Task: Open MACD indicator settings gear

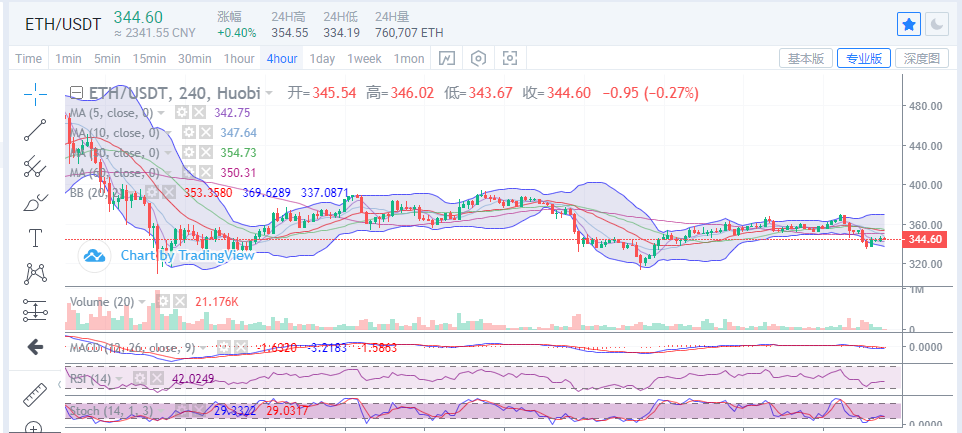Action: pos(224,347)
